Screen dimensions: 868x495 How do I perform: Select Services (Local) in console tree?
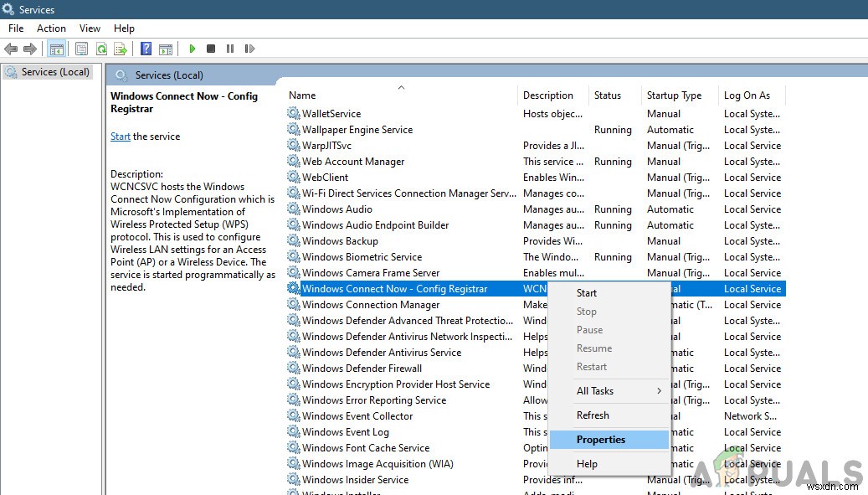pos(55,72)
